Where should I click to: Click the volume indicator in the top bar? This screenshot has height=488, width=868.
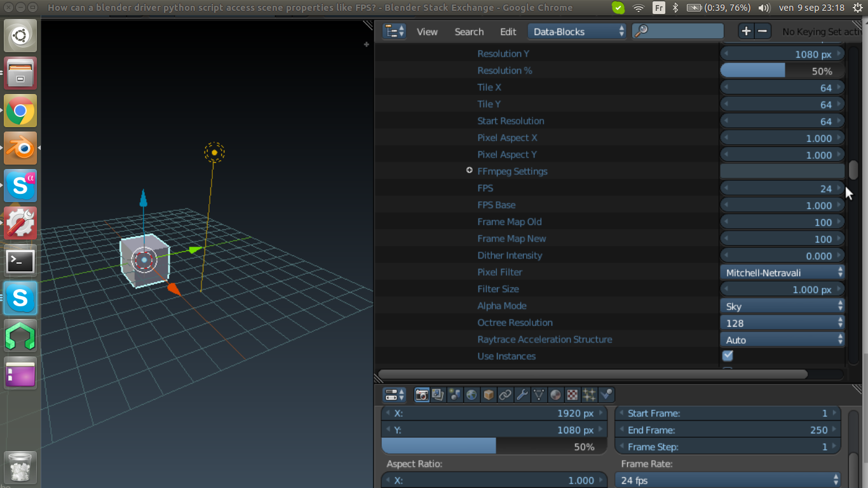764,8
